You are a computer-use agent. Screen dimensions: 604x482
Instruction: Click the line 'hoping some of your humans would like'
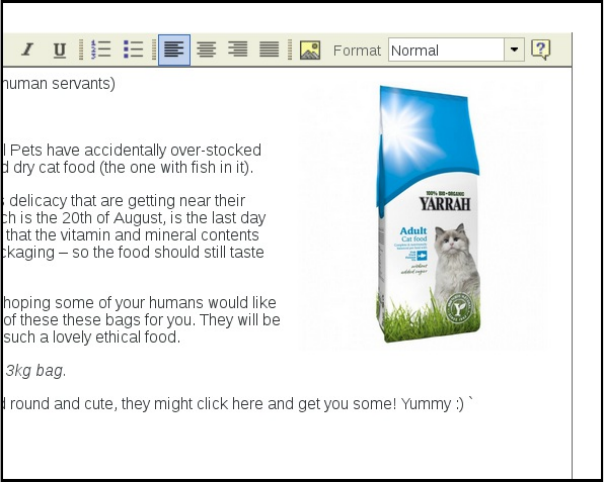point(139,302)
